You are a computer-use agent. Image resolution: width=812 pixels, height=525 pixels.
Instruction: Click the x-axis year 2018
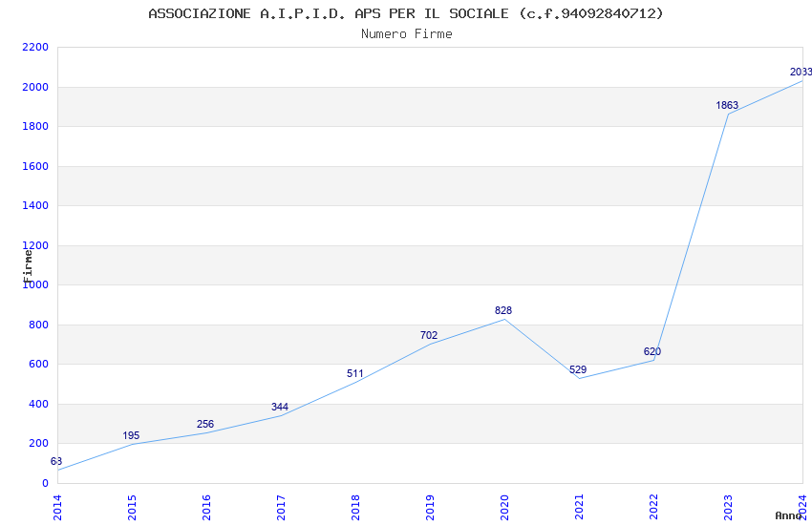pyautogui.click(x=355, y=508)
